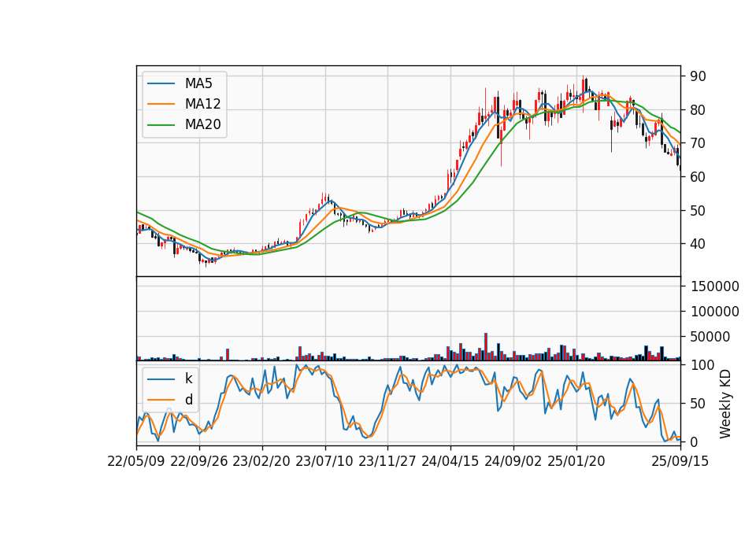Click the 23/02/20 date label
Image resolution: width=756 pixels, height=543 pixels.
[261, 461]
